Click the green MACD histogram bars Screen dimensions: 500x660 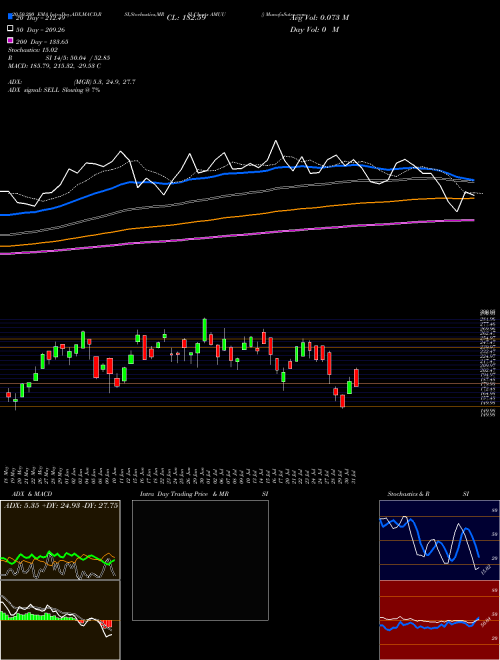(36, 616)
